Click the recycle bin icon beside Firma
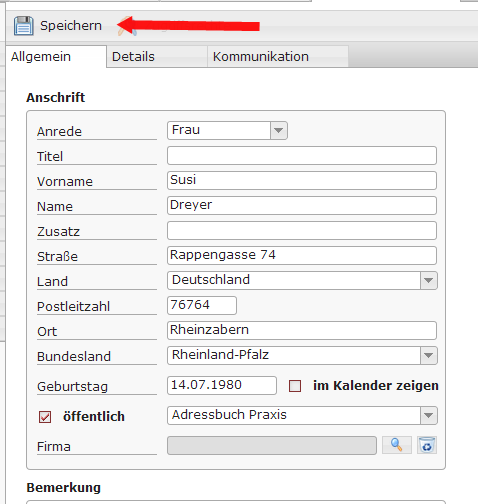The height and width of the screenshot is (504, 478). point(427,445)
